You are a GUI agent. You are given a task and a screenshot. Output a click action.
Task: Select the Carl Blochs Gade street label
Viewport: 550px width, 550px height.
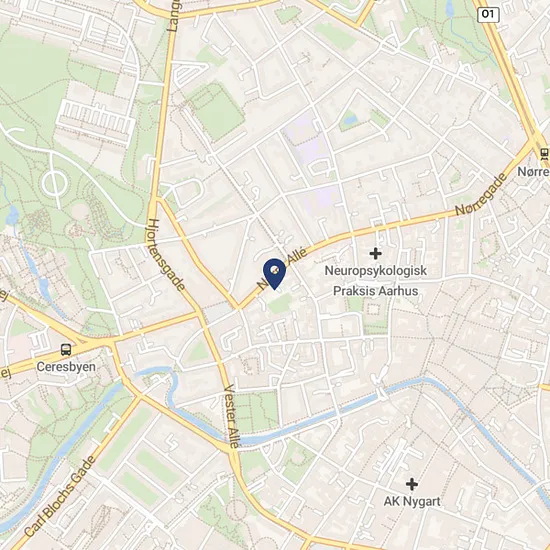pyautogui.click(x=60, y=496)
